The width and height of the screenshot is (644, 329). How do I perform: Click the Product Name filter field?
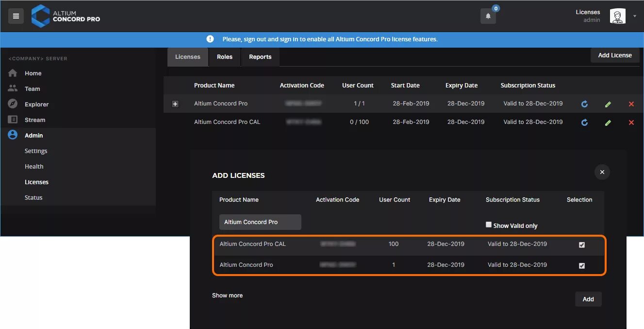click(260, 222)
